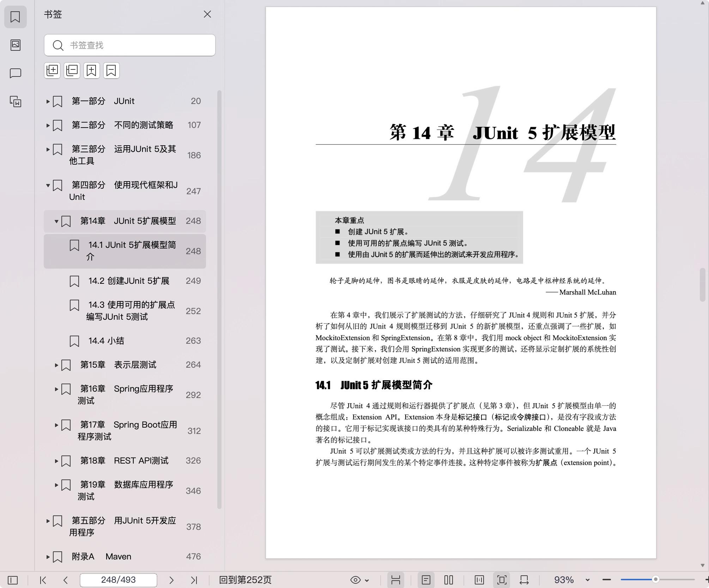This screenshot has width=709, height=588.
Task: Open the bookmarks panel sidebar icon
Action: tap(15, 17)
